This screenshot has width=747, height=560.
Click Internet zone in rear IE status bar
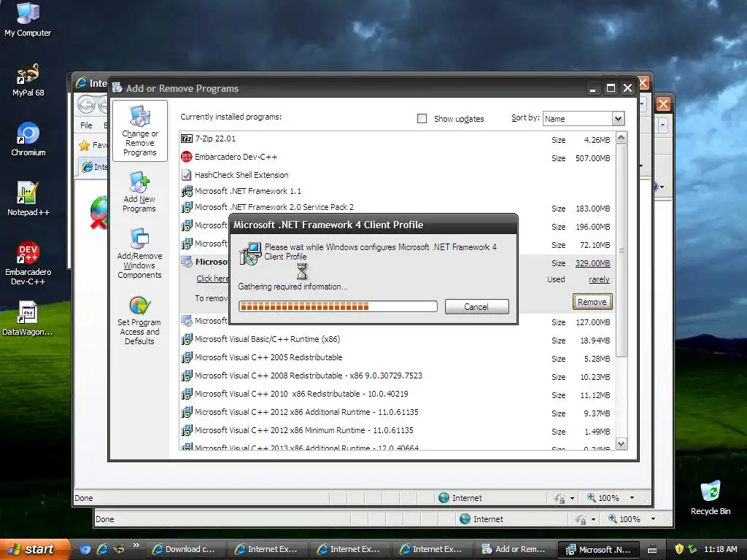pyautogui.click(x=481, y=519)
